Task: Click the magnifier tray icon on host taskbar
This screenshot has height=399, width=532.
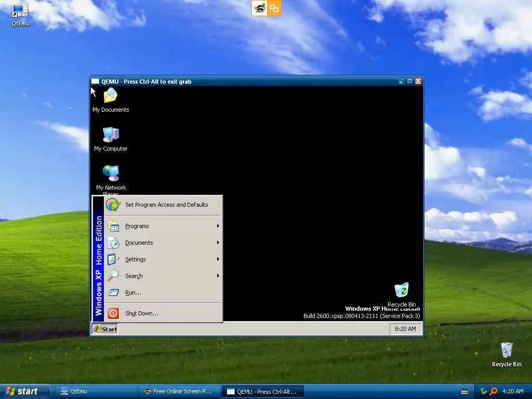Action: pos(494,391)
